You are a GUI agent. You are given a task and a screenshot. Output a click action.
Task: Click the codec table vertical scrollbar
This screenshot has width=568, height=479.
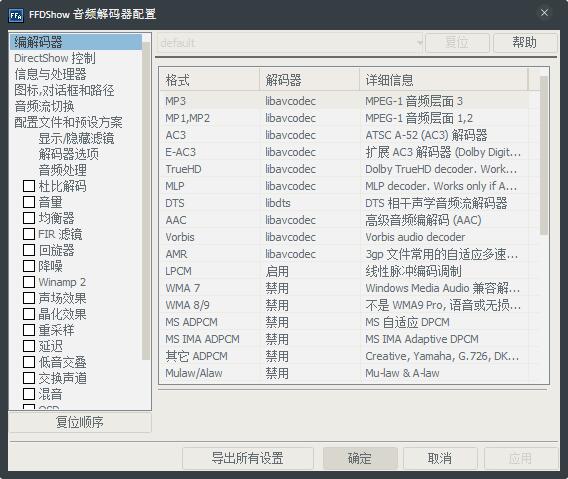click(x=543, y=156)
